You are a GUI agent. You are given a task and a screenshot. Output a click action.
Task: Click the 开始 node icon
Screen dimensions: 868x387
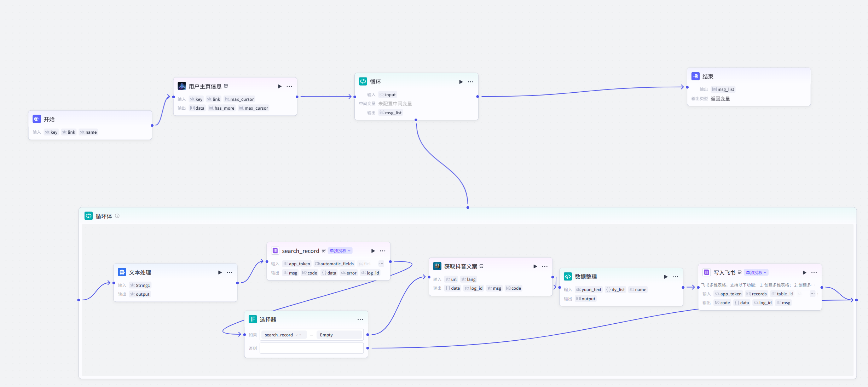pos(37,119)
